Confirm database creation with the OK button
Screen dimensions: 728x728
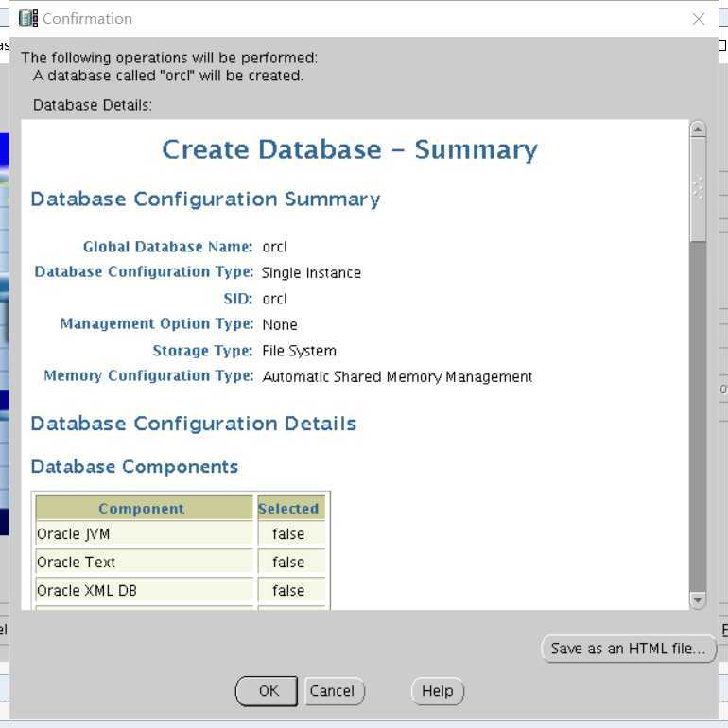(x=267, y=691)
